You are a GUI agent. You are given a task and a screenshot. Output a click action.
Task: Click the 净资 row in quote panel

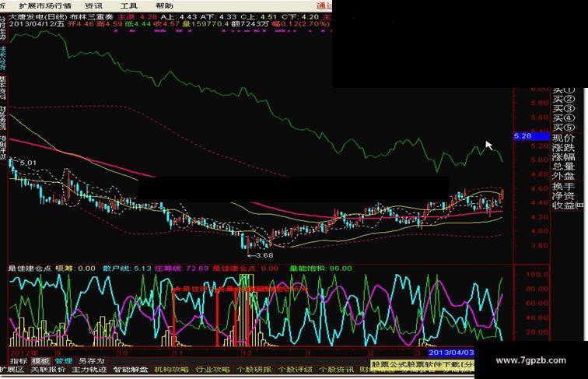564,195
